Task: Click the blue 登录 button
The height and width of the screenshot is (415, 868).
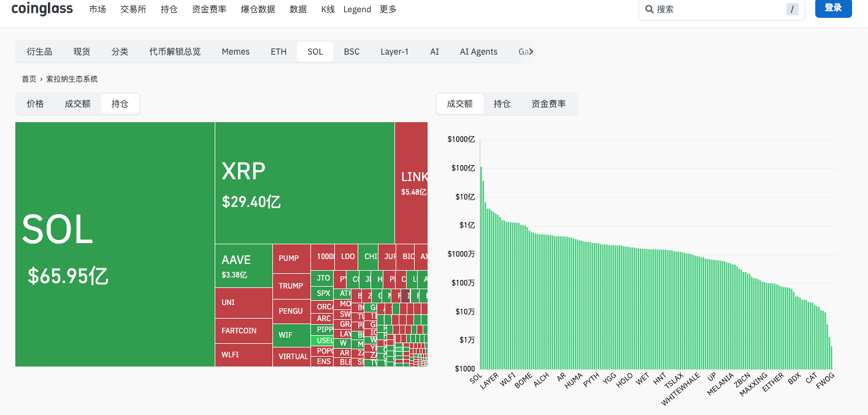Action: click(x=833, y=8)
